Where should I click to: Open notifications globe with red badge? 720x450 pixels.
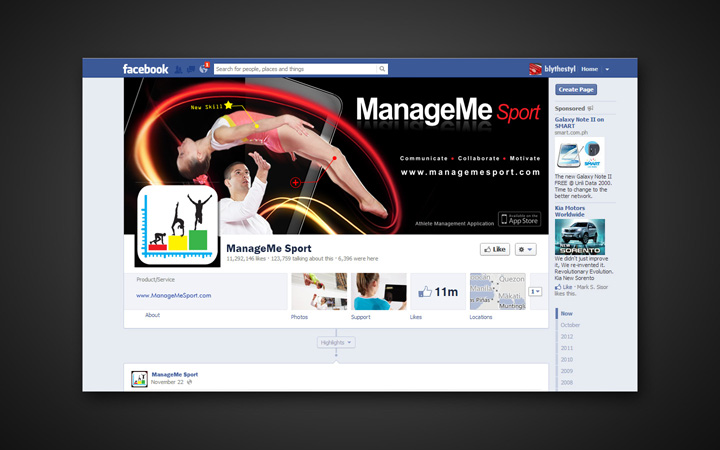pyautogui.click(x=204, y=69)
